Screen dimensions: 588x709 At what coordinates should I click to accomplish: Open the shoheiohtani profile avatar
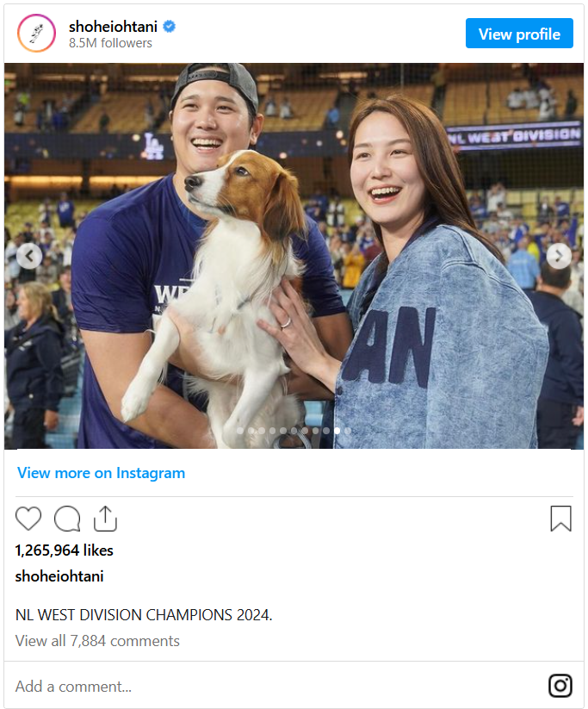point(36,34)
